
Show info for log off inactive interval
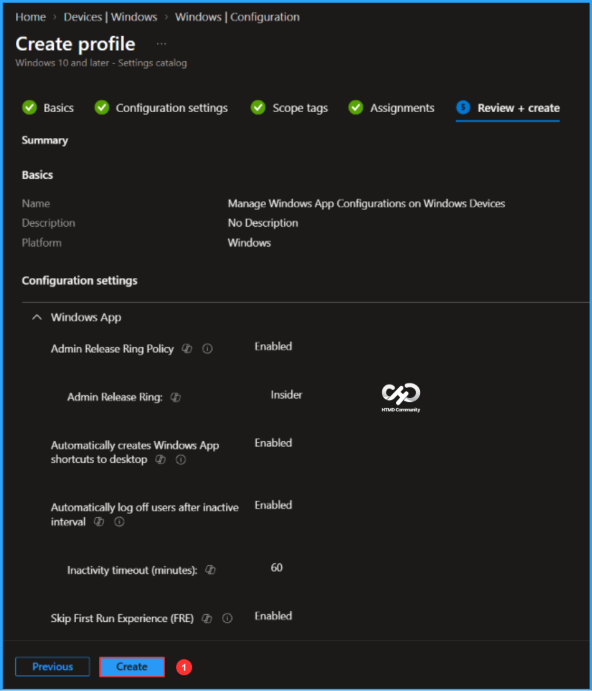(119, 522)
